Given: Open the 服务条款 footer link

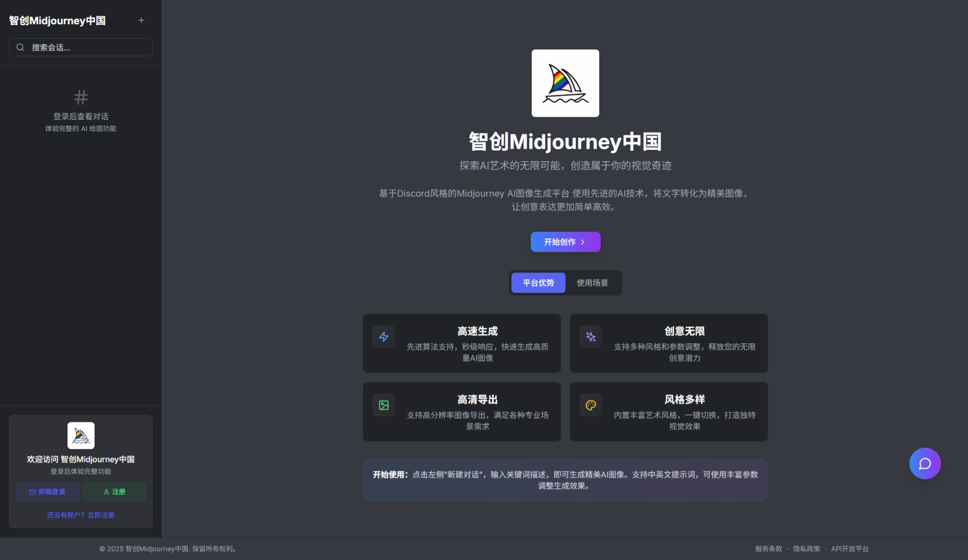Looking at the screenshot, I should (x=768, y=548).
